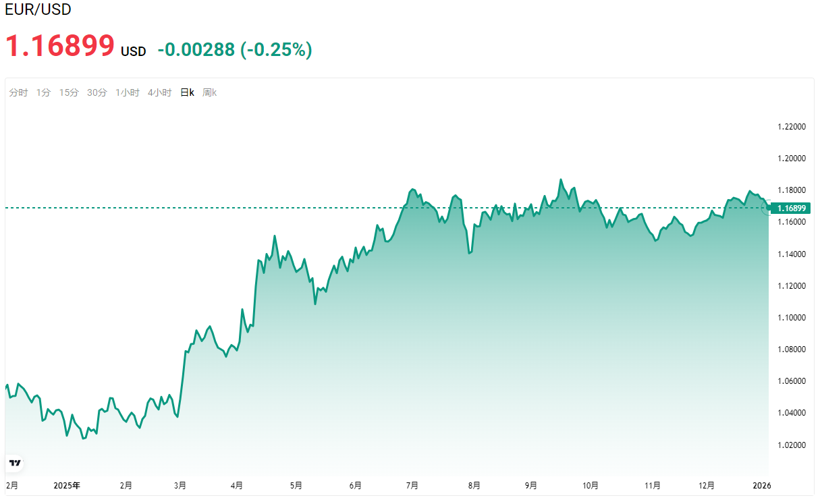
Task: Click the 2025年 label on time axis
Action: pyautogui.click(x=67, y=485)
